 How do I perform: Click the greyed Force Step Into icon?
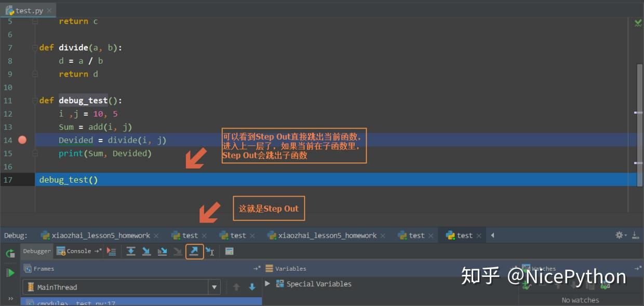click(x=178, y=251)
